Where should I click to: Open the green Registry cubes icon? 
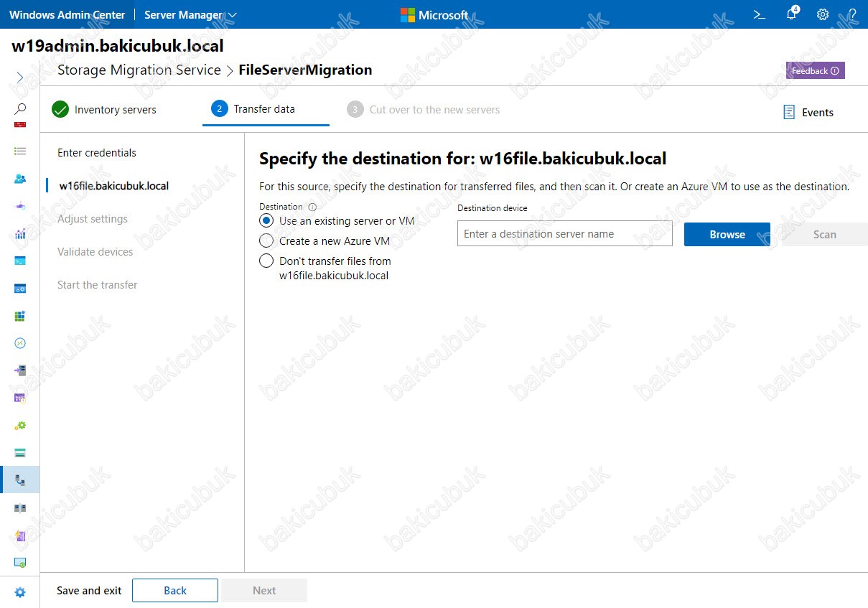tap(20, 316)
